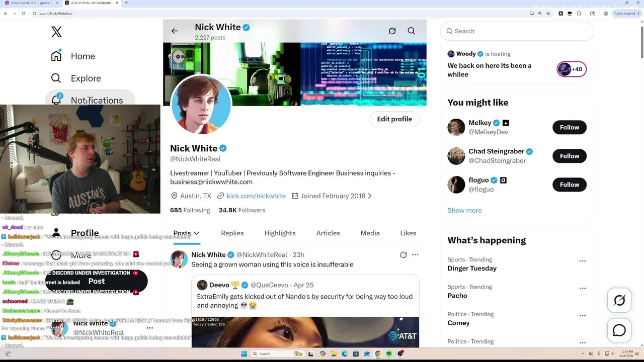
Task: Open Explore magnifier icon in sidebar
Action: coord(56,78)
